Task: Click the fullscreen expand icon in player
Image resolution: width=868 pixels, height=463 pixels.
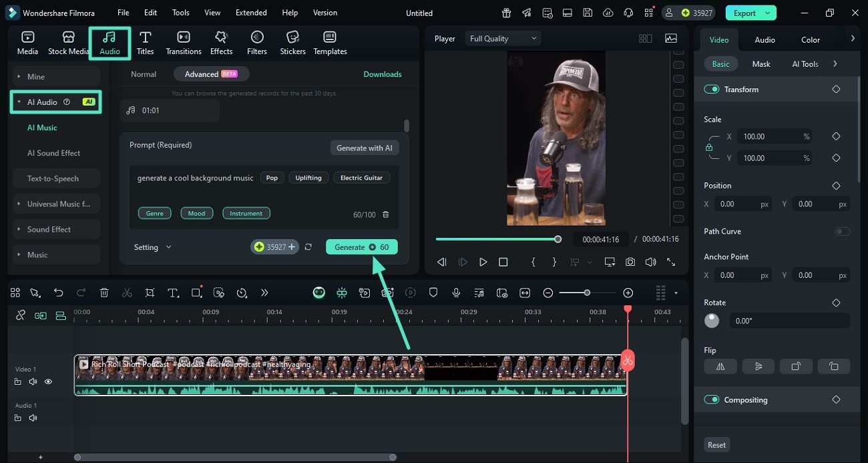Action: point(671,263)
